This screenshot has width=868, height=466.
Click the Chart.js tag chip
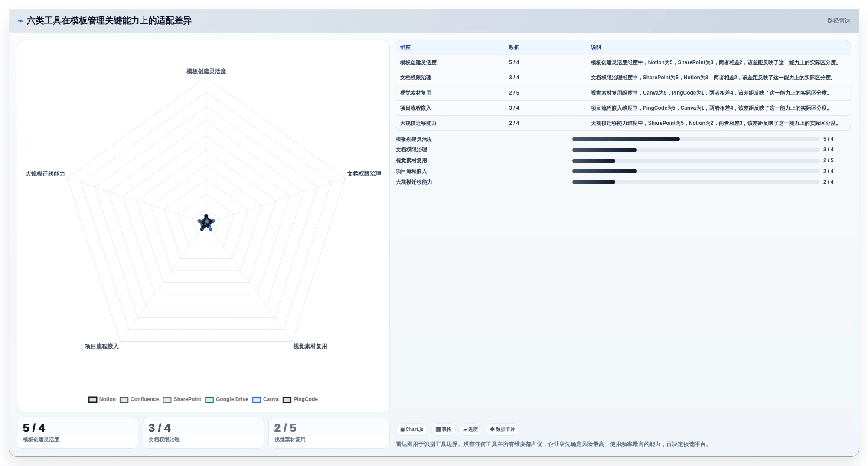coord(412,430)
